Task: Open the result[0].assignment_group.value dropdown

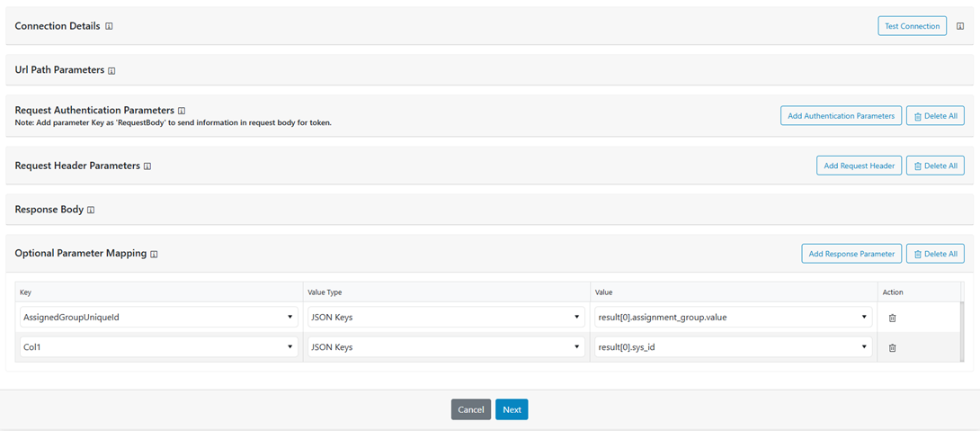Action: coord(733,317)
